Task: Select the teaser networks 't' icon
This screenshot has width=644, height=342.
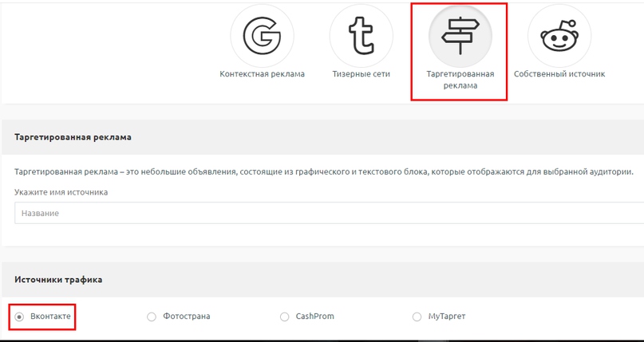Action: [361, 36]
